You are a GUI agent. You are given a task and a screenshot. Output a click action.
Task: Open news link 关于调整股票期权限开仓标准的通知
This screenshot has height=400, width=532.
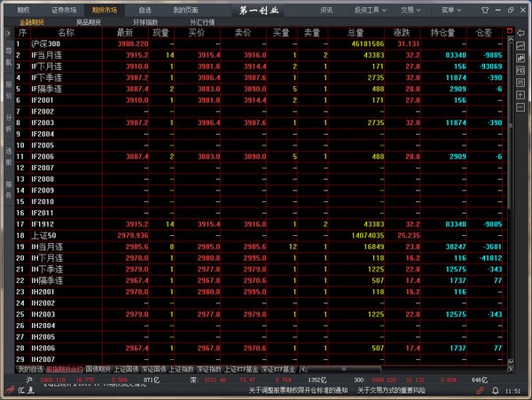tap(298, 391)
